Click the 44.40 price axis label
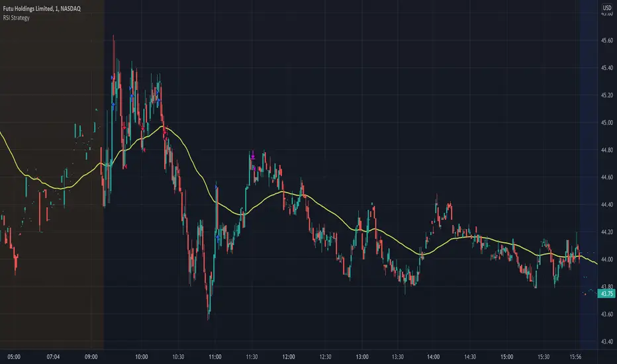Screen dimensions: 617x364 (x=607, y=205)
